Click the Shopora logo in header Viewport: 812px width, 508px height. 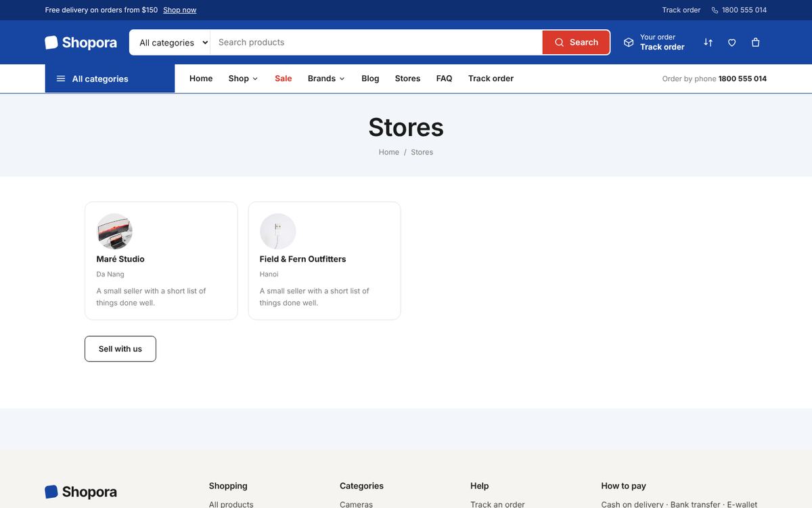(81, 42)
